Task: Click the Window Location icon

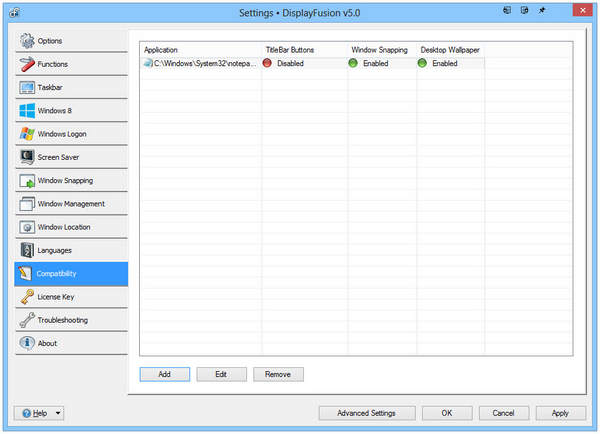Action: point(27,227)
